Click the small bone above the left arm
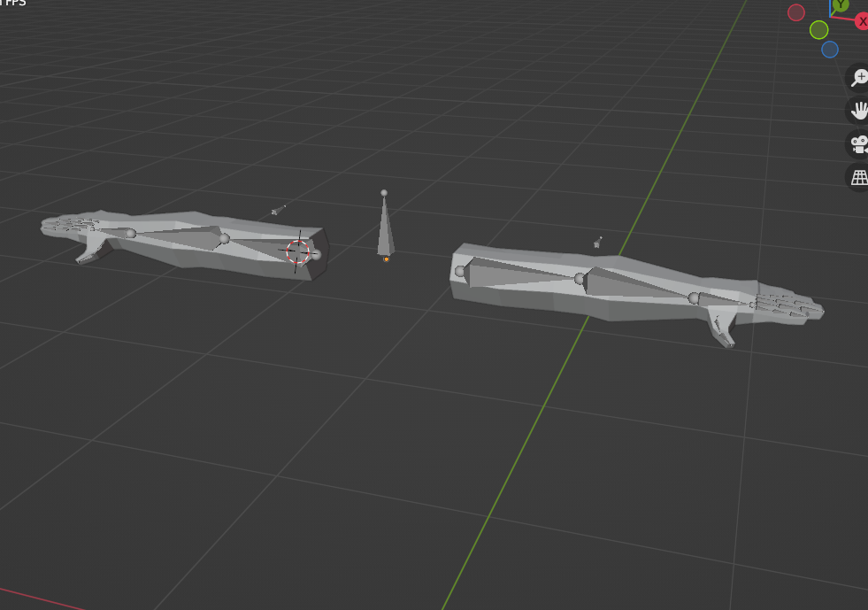Screen dimensions: 868x610 (279, 210)
